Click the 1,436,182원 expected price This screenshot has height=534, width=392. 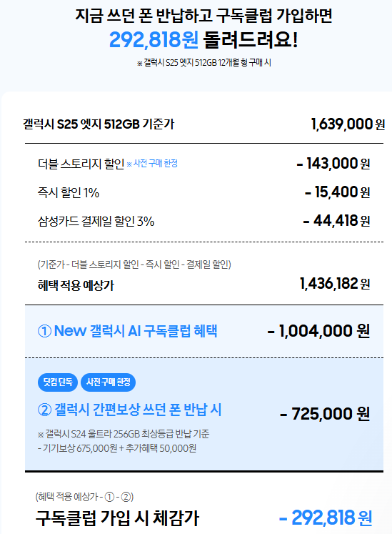pyautogui.click(x=335, y=284)
